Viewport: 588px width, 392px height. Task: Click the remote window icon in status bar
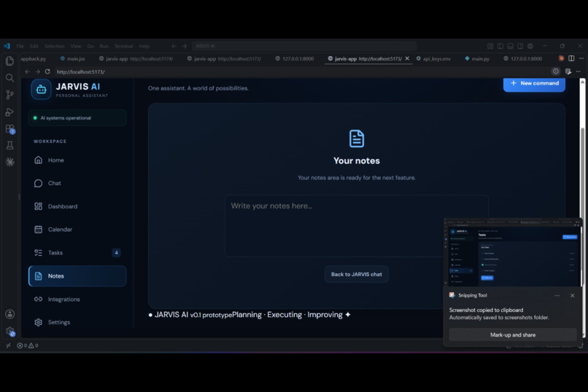[x=8, y=345]
